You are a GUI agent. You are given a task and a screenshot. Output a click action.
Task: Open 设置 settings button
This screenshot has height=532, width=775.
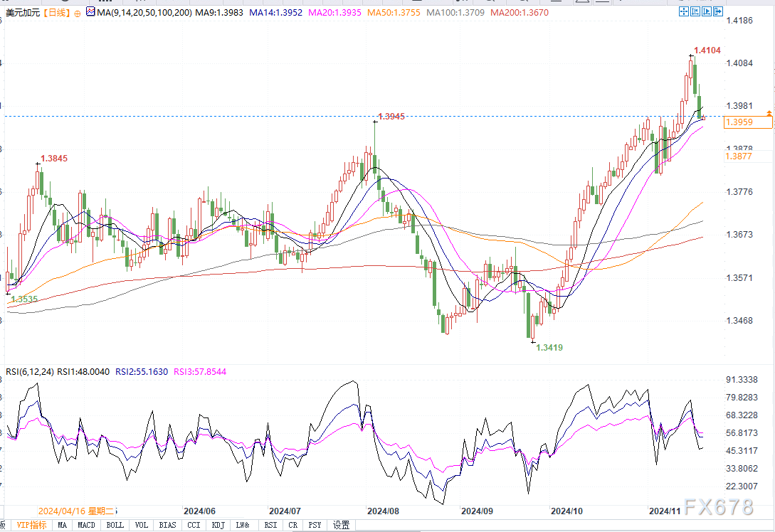pyautogui.click(x=342, y=526)
